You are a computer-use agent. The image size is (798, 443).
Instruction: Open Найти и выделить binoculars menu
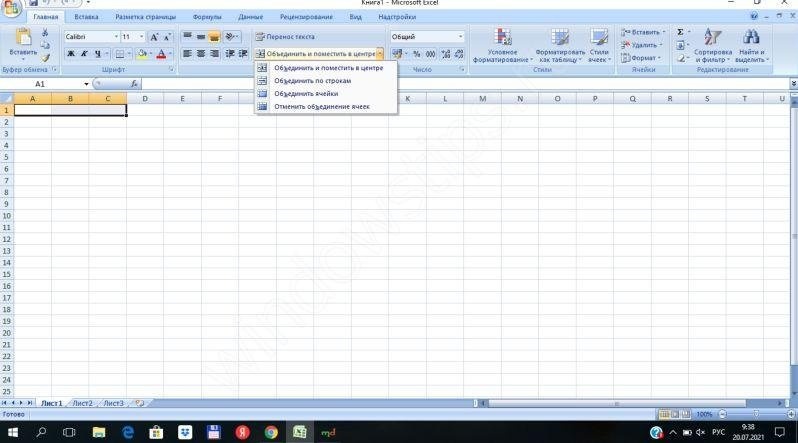[752, 46]
